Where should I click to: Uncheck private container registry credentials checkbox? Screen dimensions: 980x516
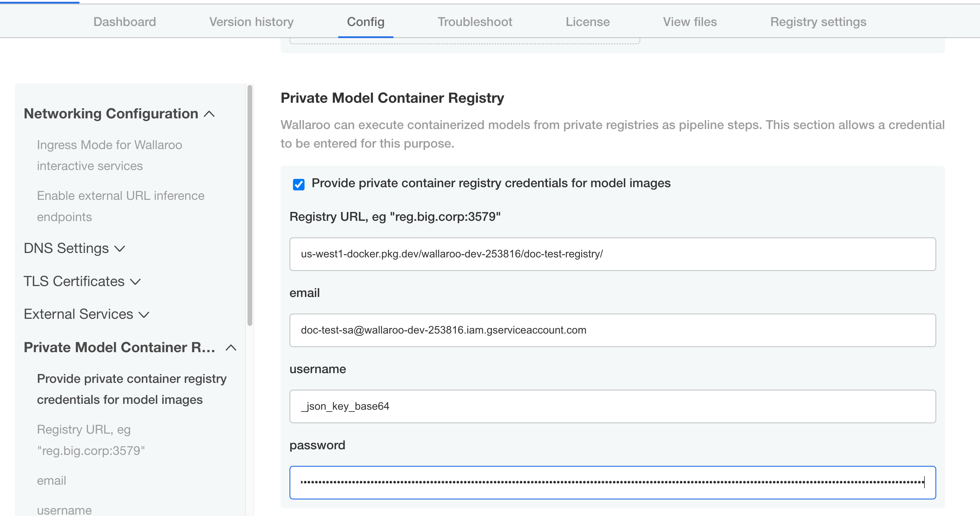click(299, 184)
